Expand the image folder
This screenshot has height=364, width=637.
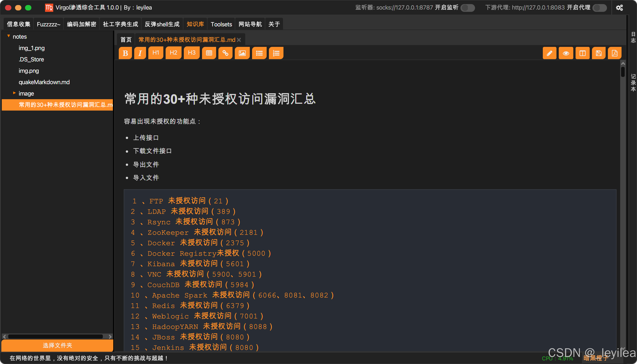pyautogui.click(x=14, y=93)
